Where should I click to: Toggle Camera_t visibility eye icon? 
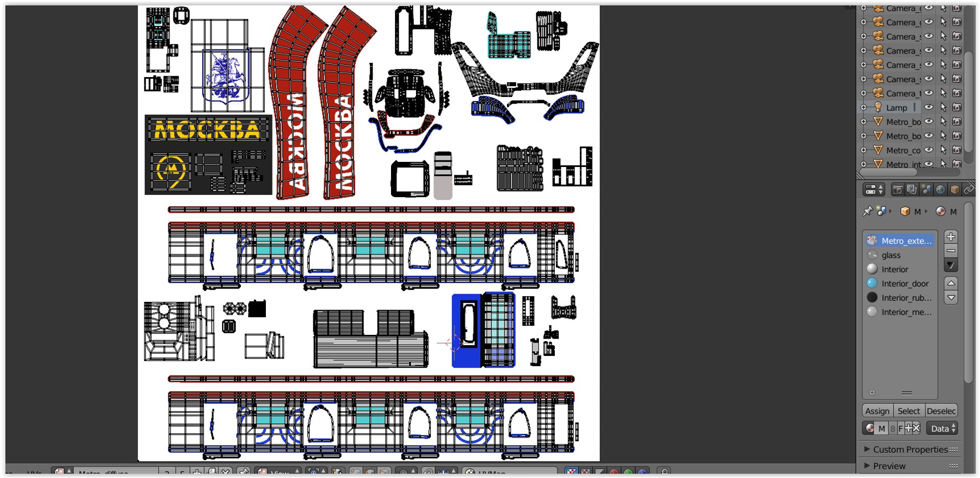click(929, 93)
